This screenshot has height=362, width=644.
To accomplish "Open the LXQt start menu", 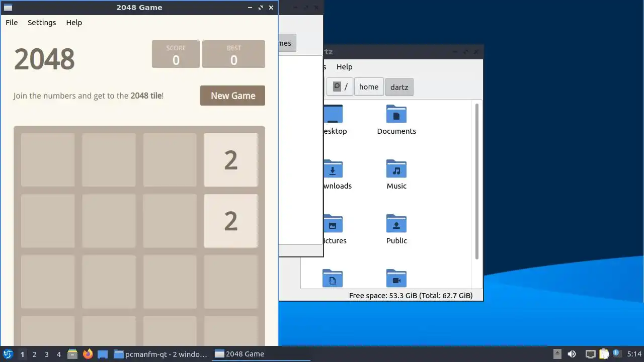I will (8, 354).
